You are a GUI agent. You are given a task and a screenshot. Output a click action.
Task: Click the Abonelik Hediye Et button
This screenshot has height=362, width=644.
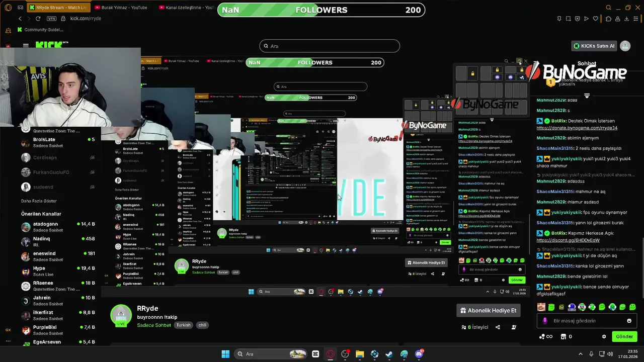(x=488, y=311)
